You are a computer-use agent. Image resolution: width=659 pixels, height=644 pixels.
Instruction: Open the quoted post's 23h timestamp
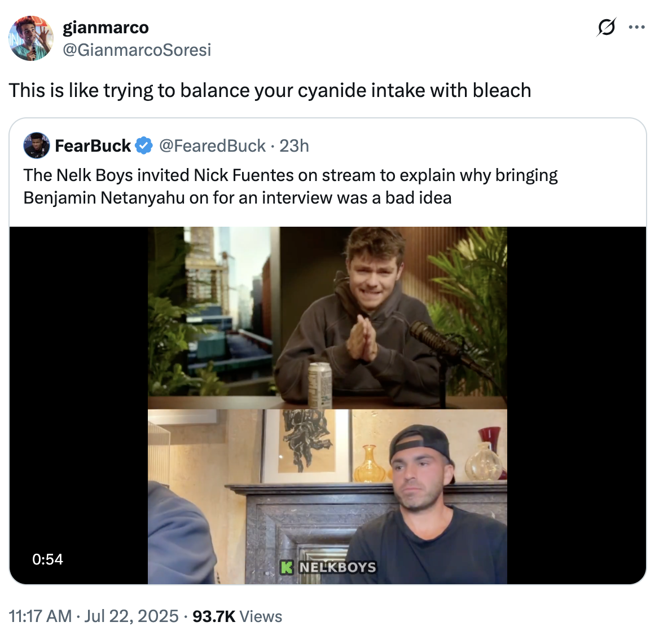(294, 146)
